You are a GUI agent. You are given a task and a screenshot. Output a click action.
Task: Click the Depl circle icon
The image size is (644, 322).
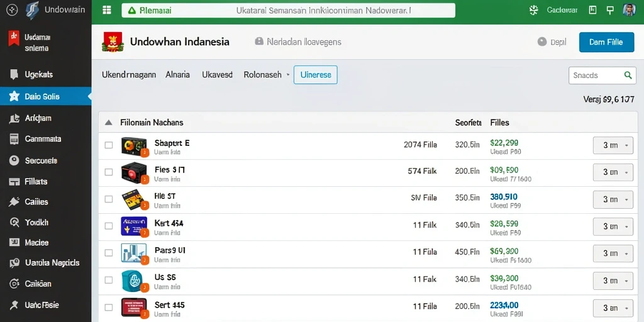[542, 42]
